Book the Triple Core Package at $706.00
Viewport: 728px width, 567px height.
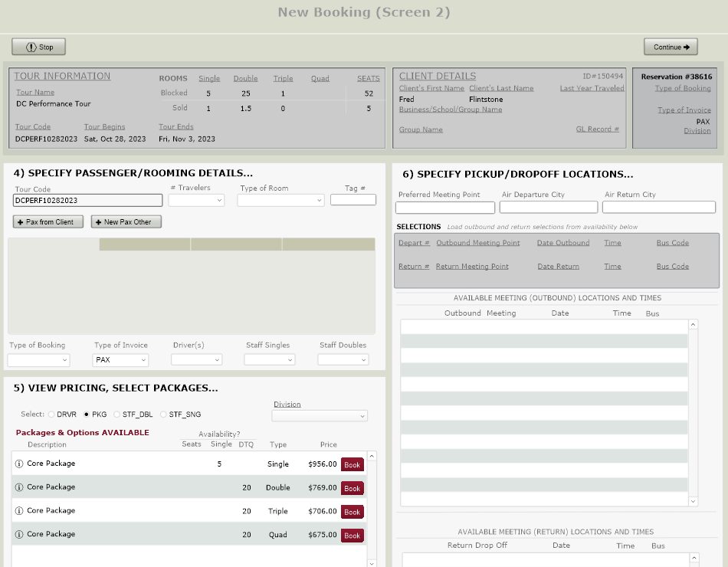coord(352,512)
